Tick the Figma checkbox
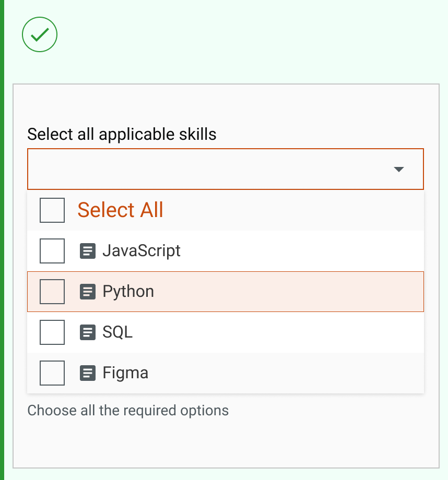Screen dimensions: 448x480 (x=52, y=373)
